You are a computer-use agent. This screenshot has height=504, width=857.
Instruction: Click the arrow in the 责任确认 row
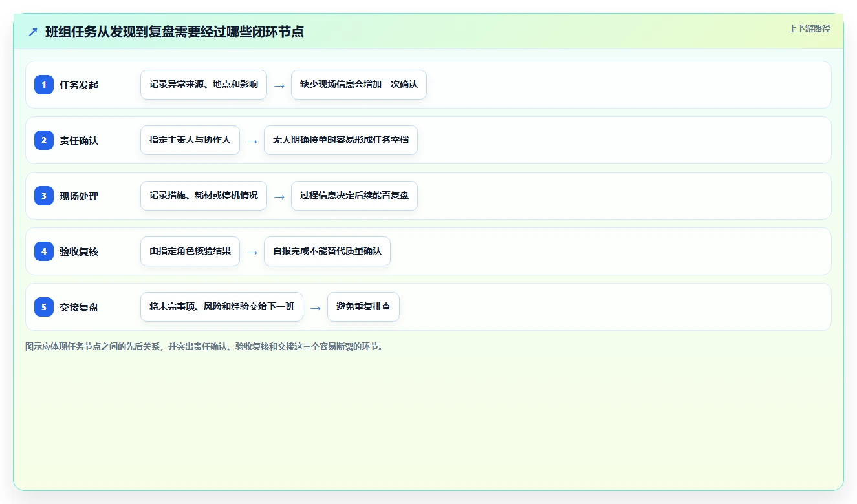click(252, 141)
